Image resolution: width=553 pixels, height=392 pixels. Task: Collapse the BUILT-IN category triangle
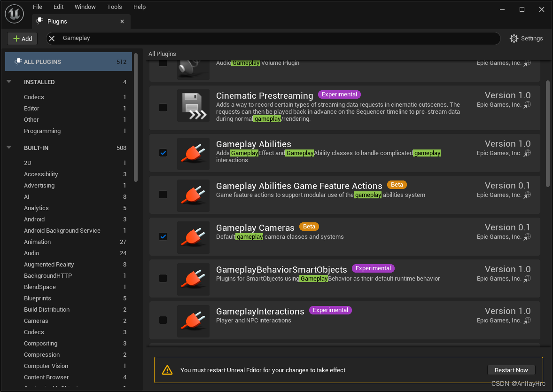(9, 148)
